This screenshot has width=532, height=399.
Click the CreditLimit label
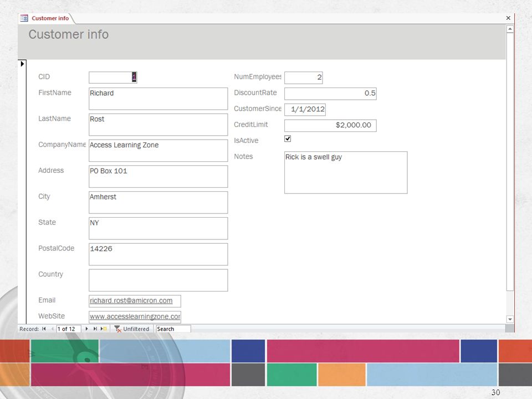click(250, 125)
